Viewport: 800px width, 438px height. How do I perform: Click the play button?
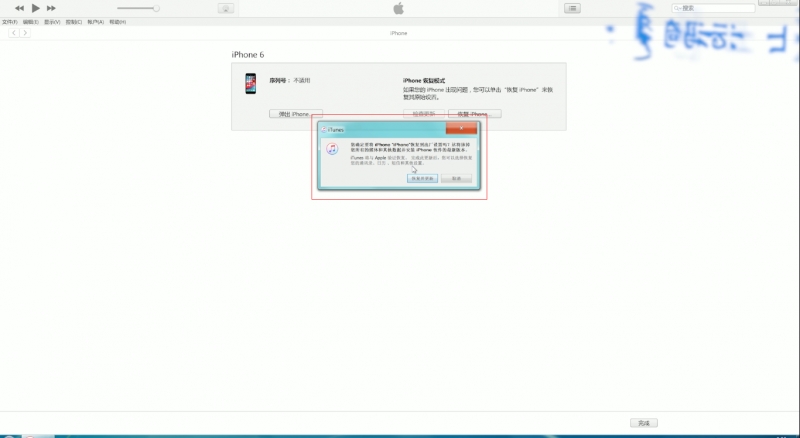36,8
